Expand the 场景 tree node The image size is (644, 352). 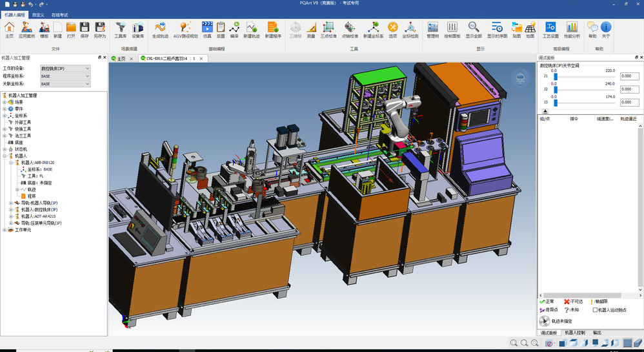coord(5,102)
